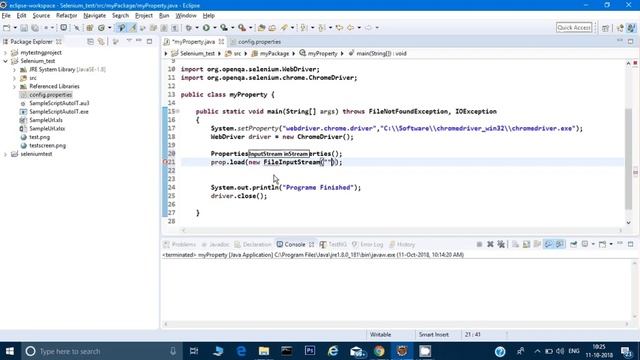Minimize the Package Explorer view
Viewport: 640px width, 360px height.
[139, 41]
